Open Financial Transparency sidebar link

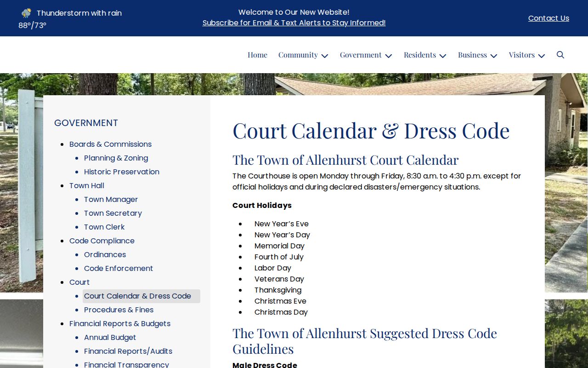(x=126, y=364)
